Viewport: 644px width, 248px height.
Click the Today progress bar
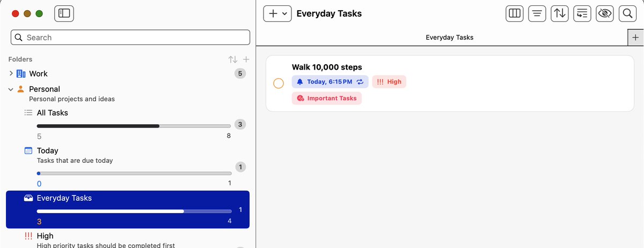click(x=134, y=174)
